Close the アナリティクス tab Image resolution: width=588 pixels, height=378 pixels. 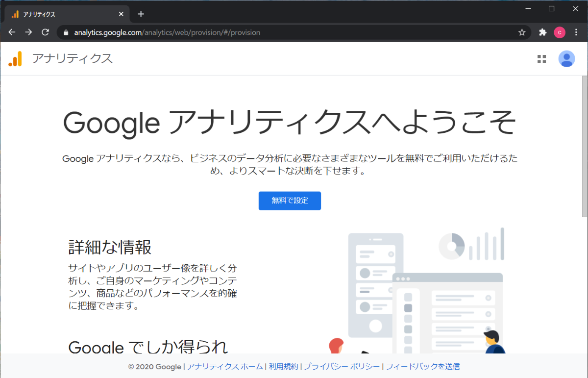pyautogui.click(x=121, y=14)
